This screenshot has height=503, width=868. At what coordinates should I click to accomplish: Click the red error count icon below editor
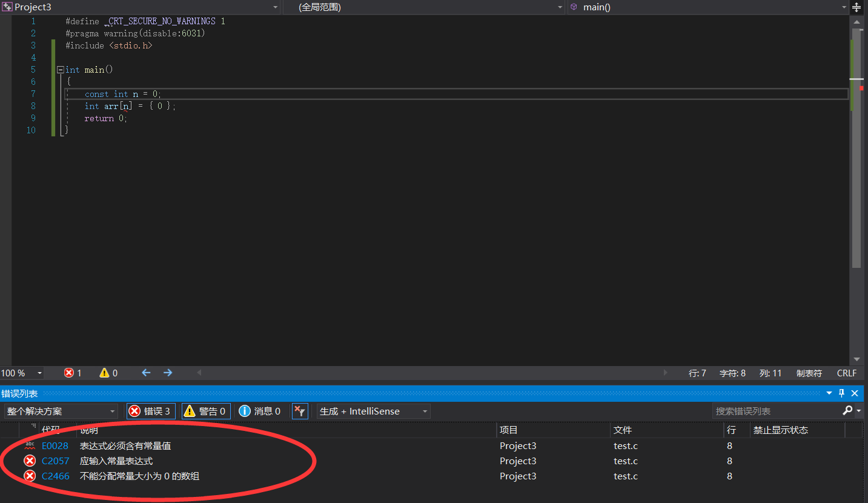pyautogui.click(x=69, y=373)
